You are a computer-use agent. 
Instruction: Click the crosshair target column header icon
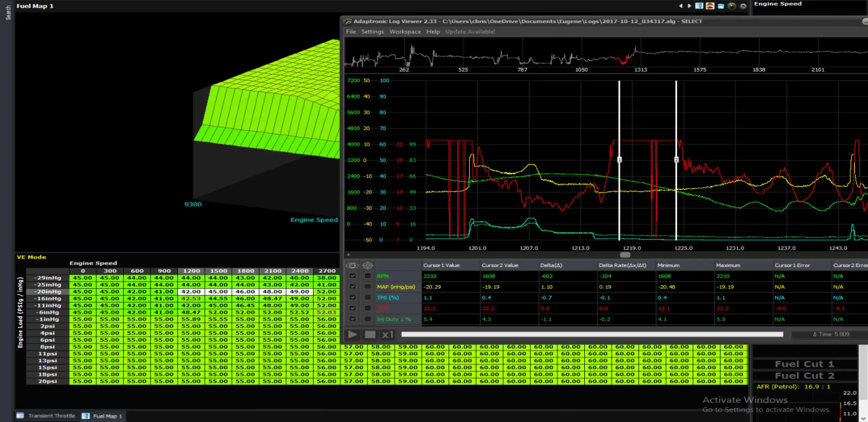point(368,265)
